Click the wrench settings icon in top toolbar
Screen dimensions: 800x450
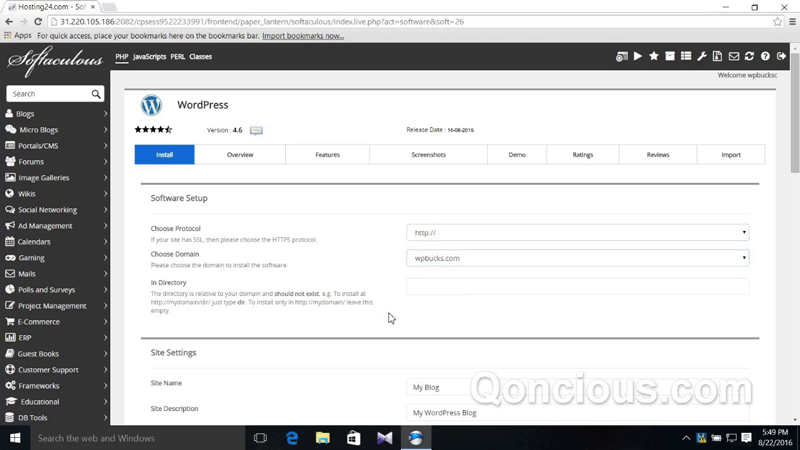coord(702,57)
